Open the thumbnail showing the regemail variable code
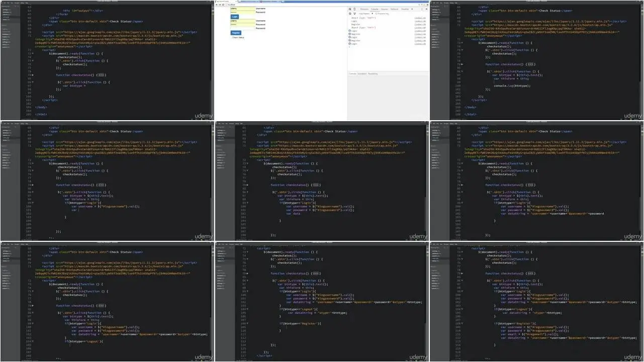The width and height of the screenshot is (644, 362). pyautogui.click(x=536, y=302)
